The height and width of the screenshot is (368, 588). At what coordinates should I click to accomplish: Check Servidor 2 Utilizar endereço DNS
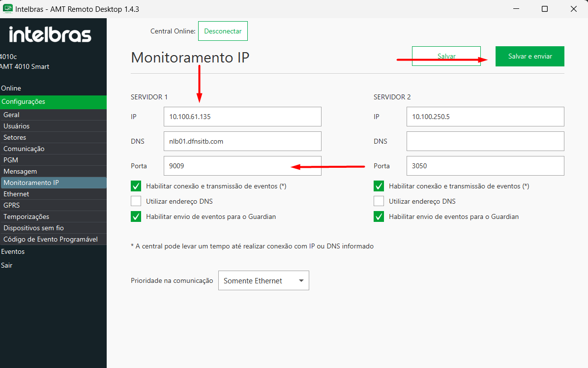(x=379, y=201)
